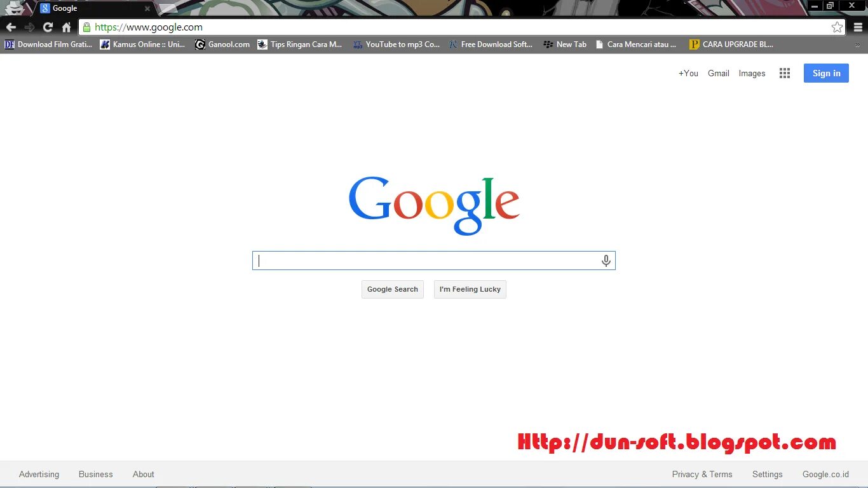868x488 pixels.
Task: Click the browser Forward arrow
Action: 29,27
